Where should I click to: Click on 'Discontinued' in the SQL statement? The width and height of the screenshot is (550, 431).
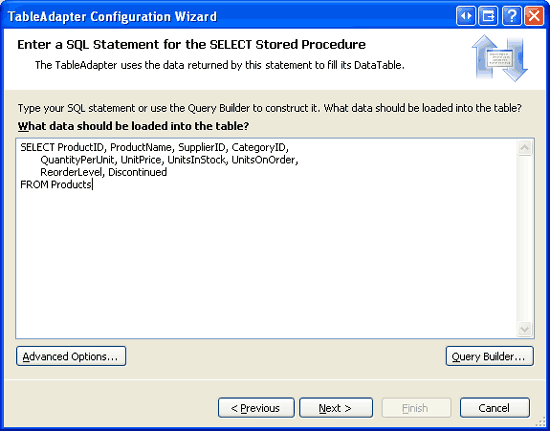tap(138, 172)
